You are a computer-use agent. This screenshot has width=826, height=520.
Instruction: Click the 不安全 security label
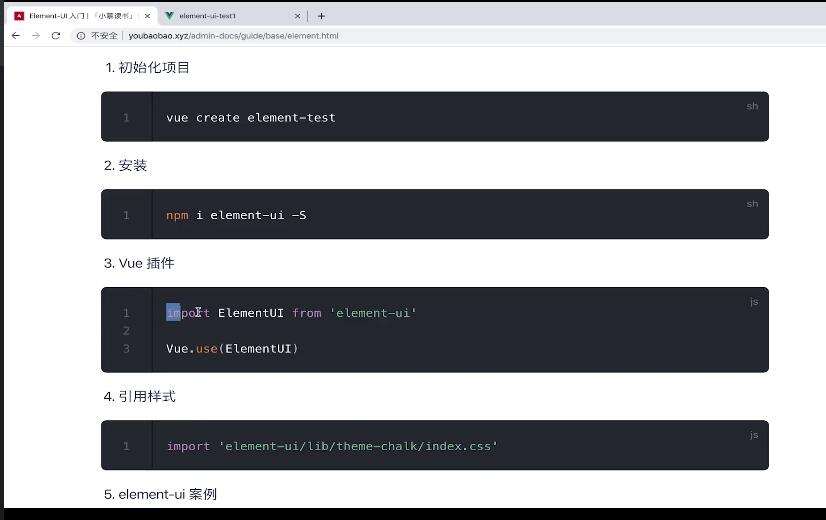pyautogui.click(x=104, y=36)
